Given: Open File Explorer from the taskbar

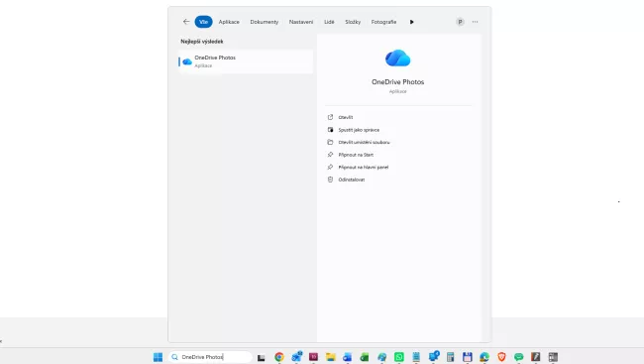Looking at the screenshot, I should pos(331,357).
